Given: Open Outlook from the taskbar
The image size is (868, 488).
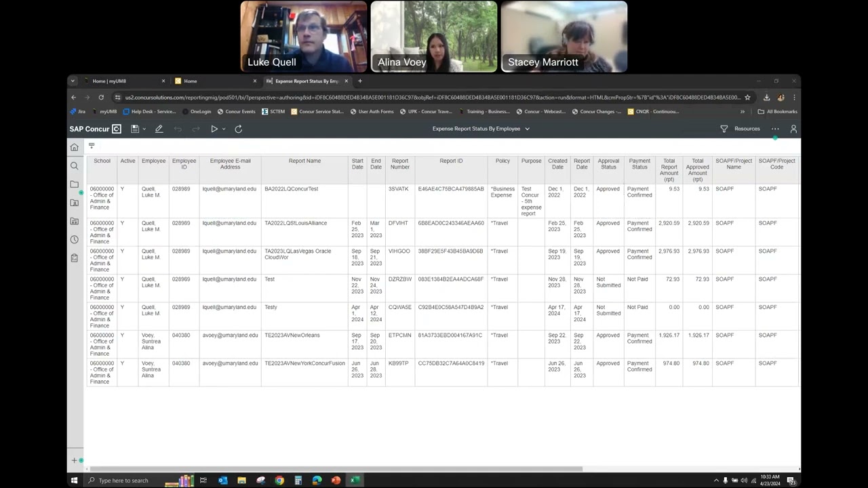Looking at the screenshot, I should [x=223, y=481].
